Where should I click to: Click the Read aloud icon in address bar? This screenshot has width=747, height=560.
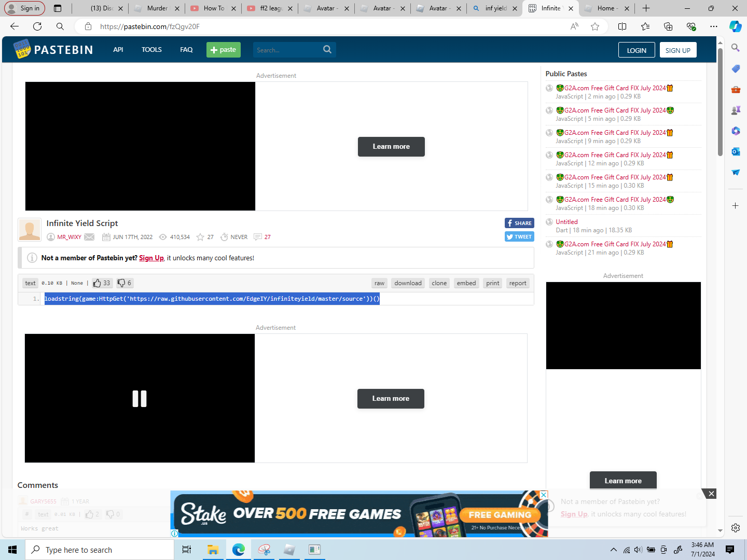(574, 26)
